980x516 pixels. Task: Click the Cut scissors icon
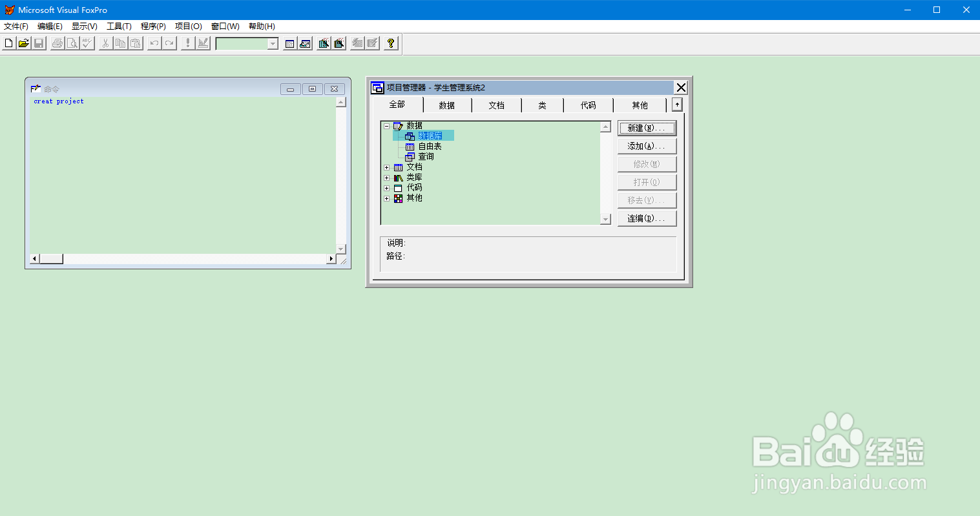pyautogui.click(x=105, y=43)
